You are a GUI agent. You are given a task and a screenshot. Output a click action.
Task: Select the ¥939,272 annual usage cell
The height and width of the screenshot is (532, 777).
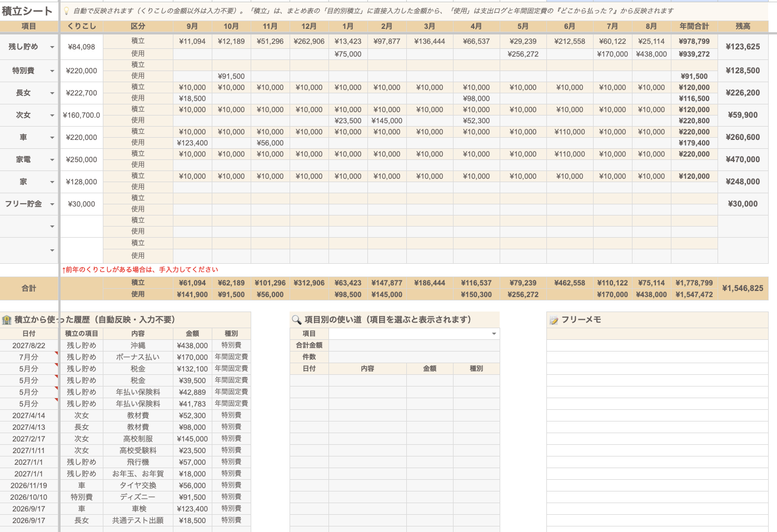point(694,54)
